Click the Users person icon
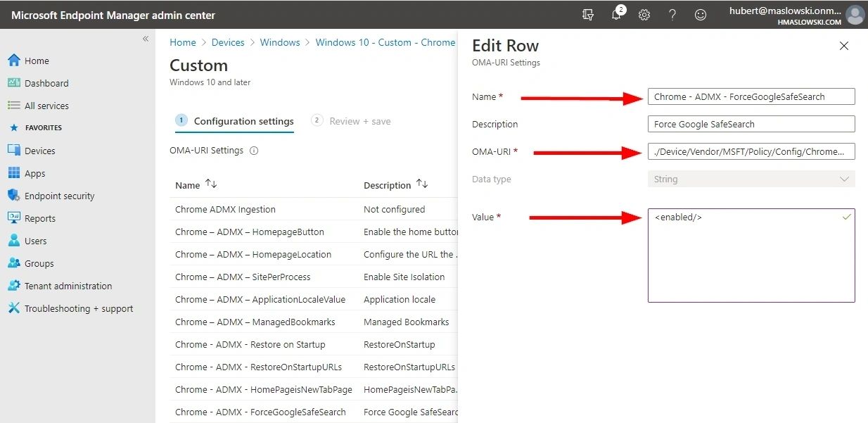The width and height of the screenshot is (868, 423). (x=13, y=241)
